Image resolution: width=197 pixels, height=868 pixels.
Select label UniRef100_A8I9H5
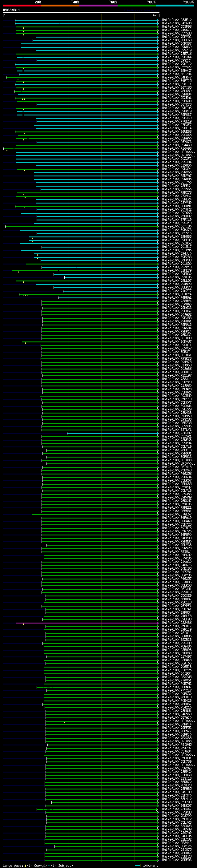[x=177, y=745]
